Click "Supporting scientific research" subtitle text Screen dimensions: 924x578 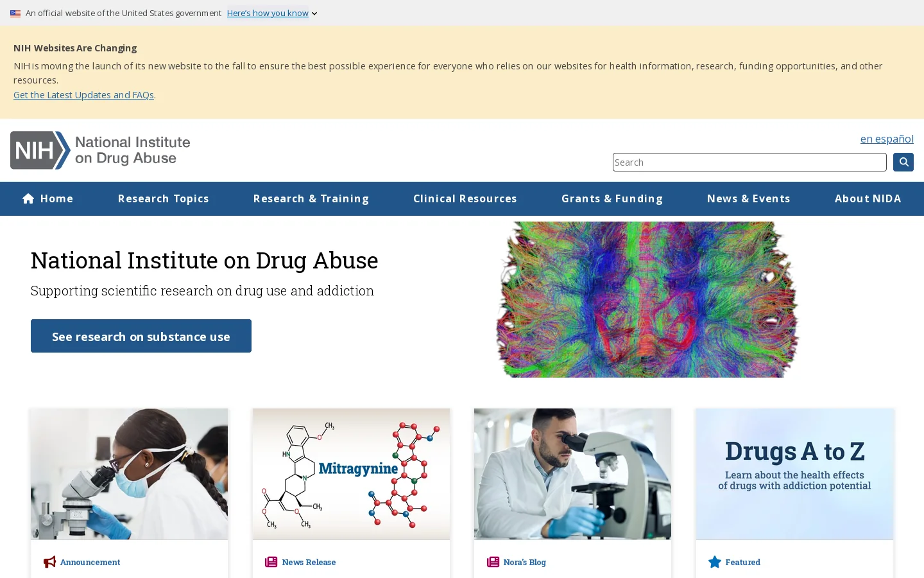pyautogui.click(x=202, y=290)
